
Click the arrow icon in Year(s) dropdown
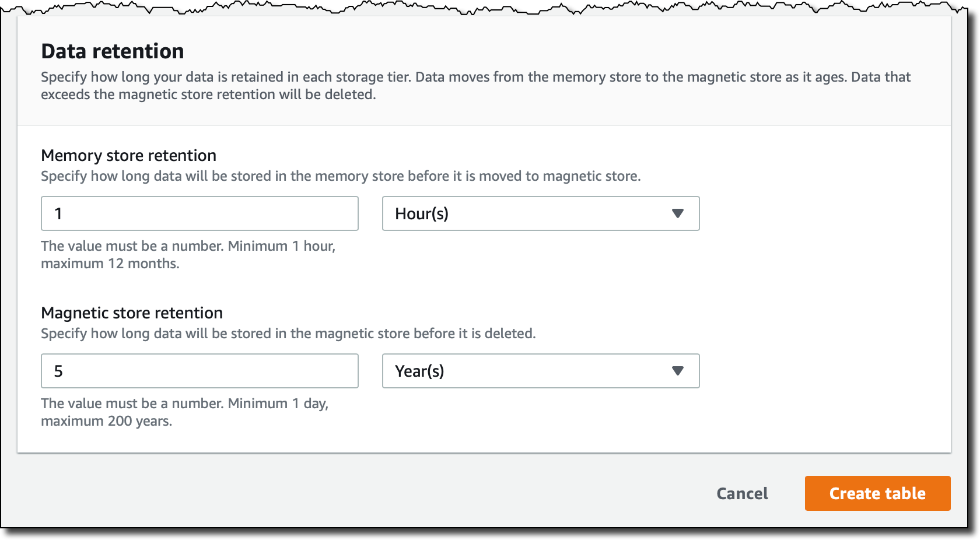coord(677,371)
